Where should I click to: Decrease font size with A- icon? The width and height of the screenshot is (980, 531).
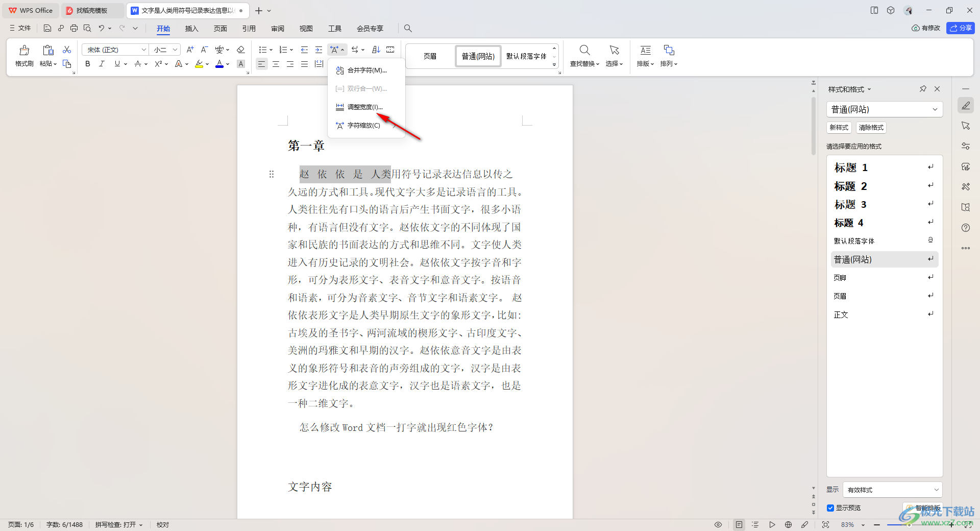click(x=204, y=50)
